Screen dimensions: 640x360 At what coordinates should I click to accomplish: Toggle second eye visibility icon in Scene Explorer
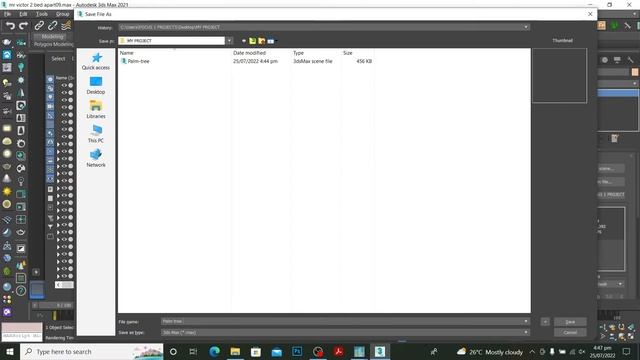[x=64, y=93]
